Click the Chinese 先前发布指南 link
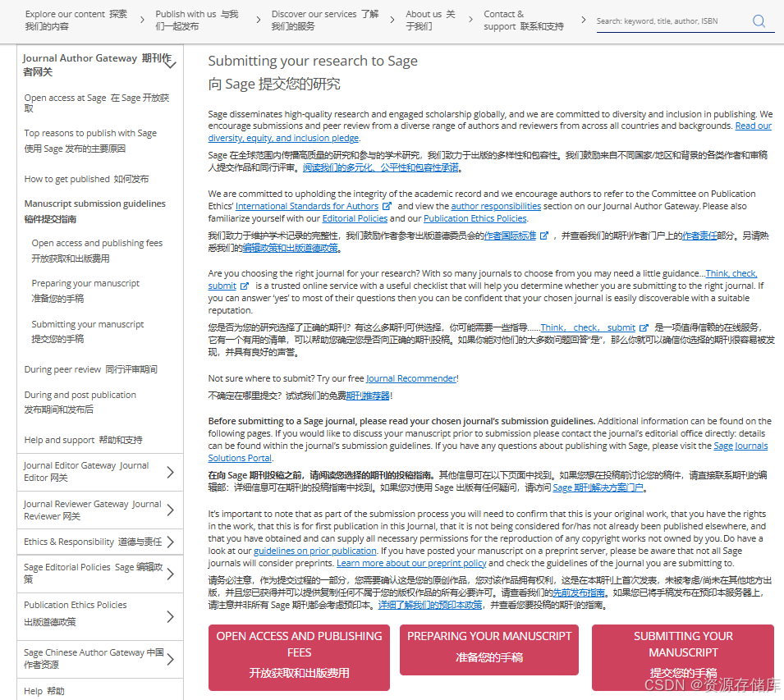This screenshot has width=784, height=700. click(x=578, y=592)
